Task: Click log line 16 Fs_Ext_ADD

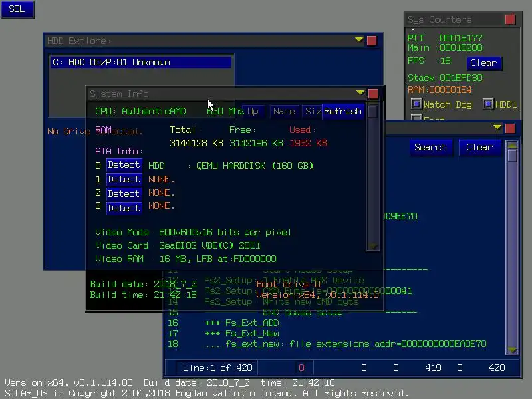Action: [x=242, y=323]
